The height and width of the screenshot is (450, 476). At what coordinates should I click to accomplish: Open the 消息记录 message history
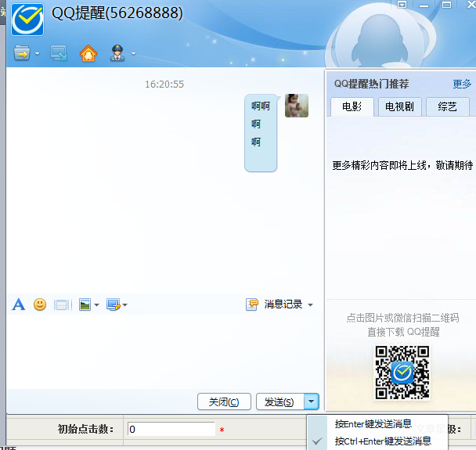283,304
